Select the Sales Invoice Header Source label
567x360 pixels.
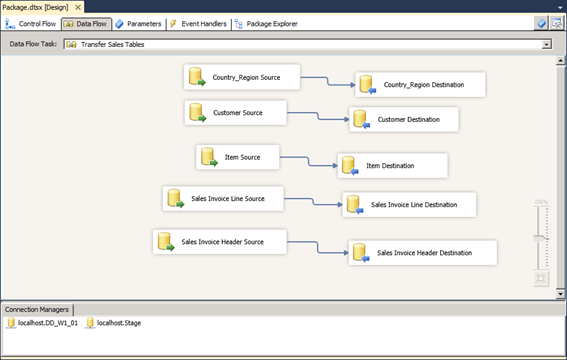pos(222,242)
